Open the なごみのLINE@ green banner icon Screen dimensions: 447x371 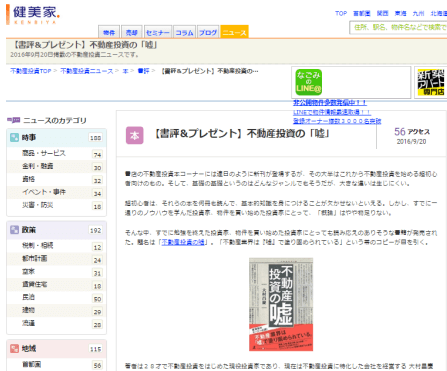pos(308,82)
